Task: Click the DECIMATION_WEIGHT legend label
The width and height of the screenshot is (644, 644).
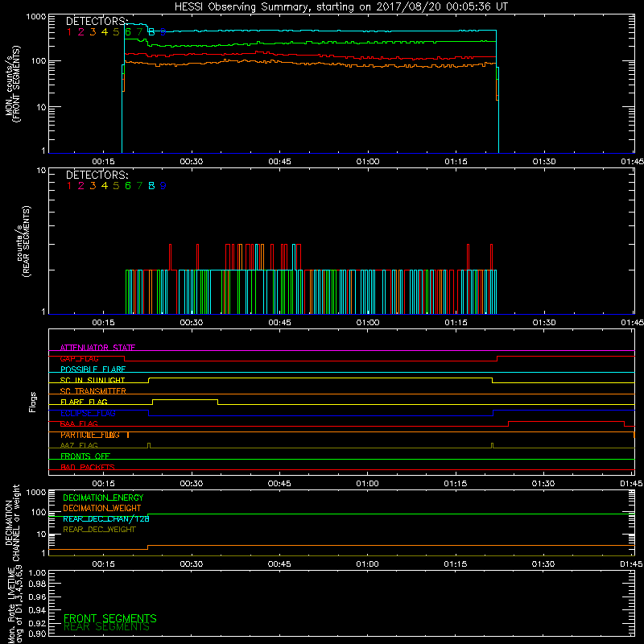Action: click(102, 508)
